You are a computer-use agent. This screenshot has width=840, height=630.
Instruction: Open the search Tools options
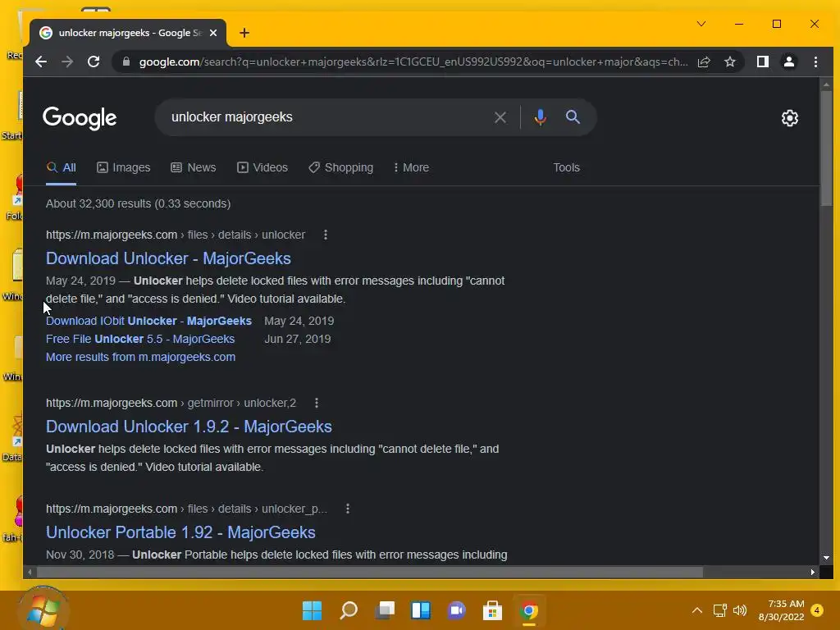pyautogui.click(x=566, y=167)
